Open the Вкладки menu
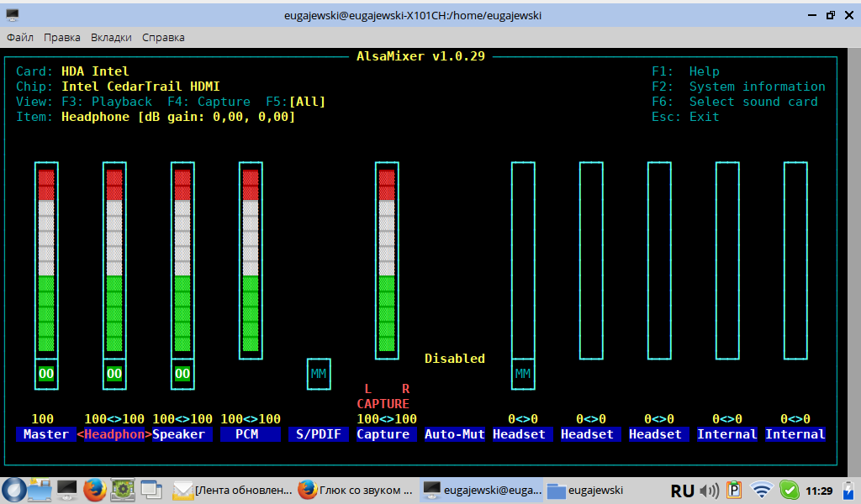The width and height of the screenshot is (861, 504). coord(111,38)
